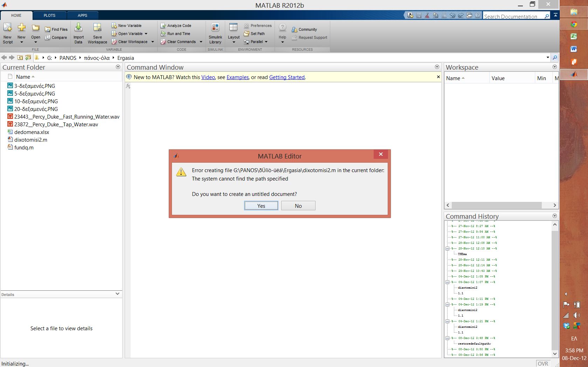Click the Save Workspace icon
The width and height of the screenshot is (588, 367).
point(97,28)
